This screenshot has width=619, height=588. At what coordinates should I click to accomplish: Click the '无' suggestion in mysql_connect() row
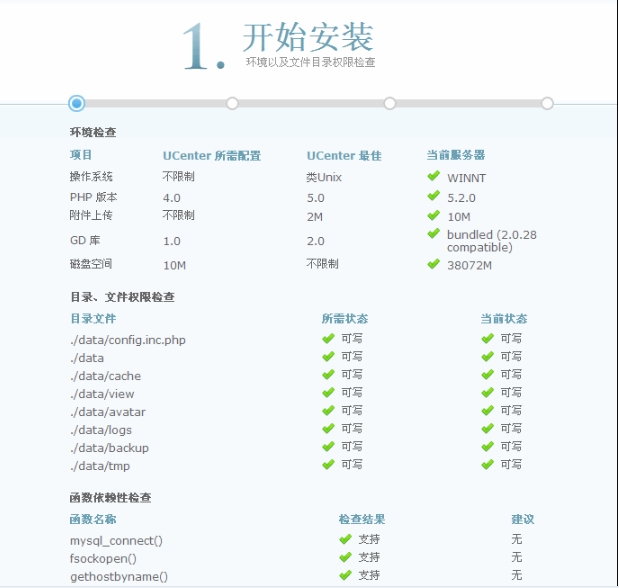pyautogui.click(x=517, y=539)
